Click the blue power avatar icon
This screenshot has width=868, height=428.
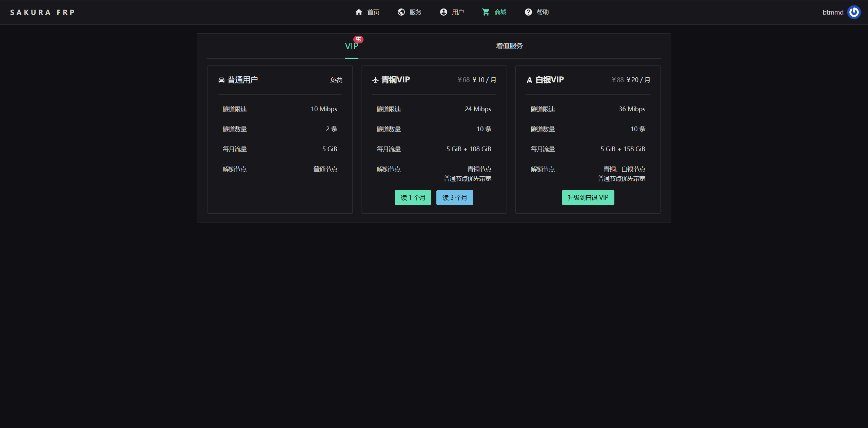coord(854,12)
